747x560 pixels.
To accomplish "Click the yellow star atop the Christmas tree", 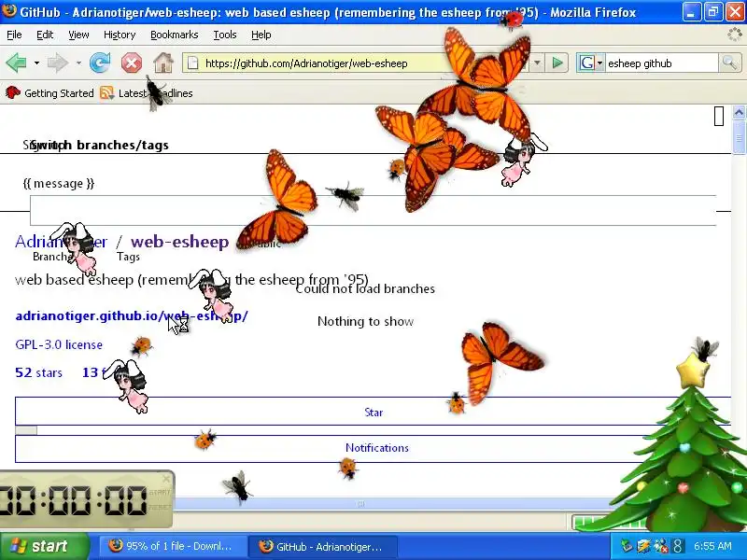I will (693, 371).
